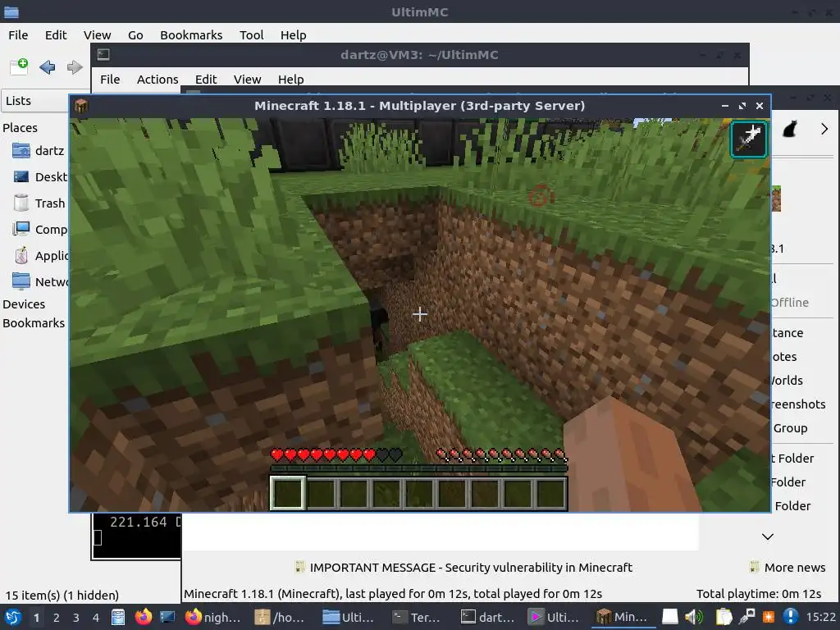
Task: Click the terminal window title bar icon
Action: (x=103, y=55)
